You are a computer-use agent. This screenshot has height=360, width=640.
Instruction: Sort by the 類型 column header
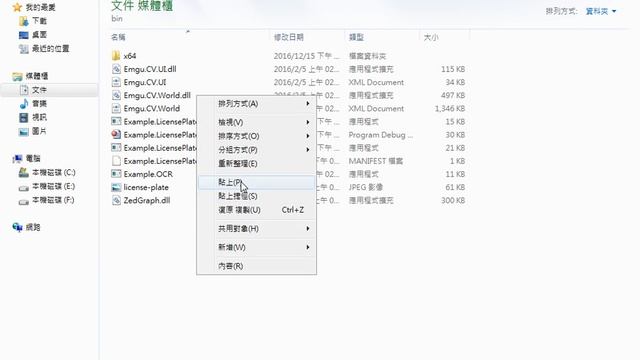(356, 38)
